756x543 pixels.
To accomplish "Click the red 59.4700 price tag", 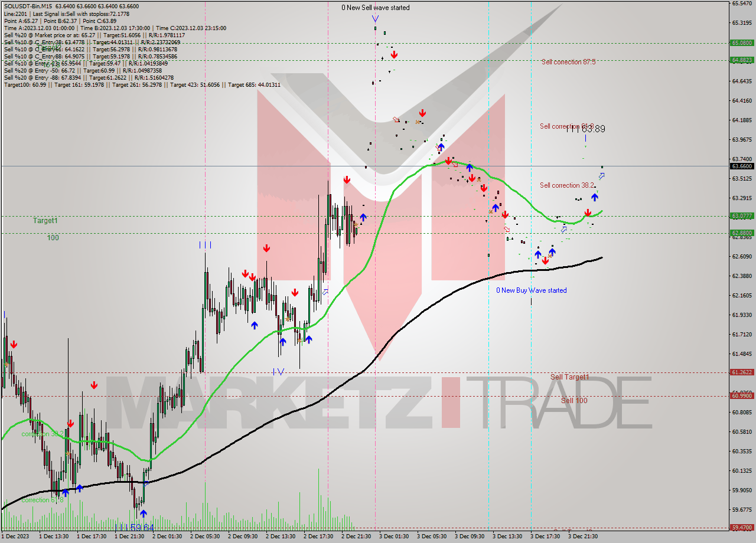I will (741, 528).
